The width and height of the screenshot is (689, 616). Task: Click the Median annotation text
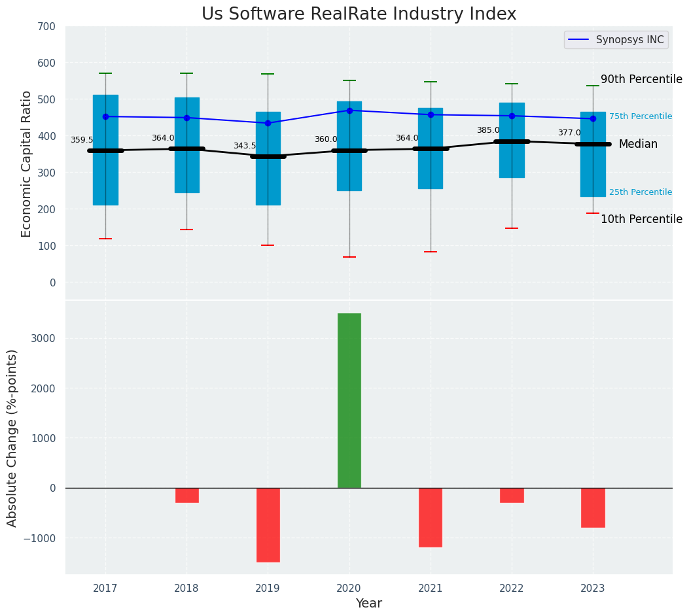(638, 144)
